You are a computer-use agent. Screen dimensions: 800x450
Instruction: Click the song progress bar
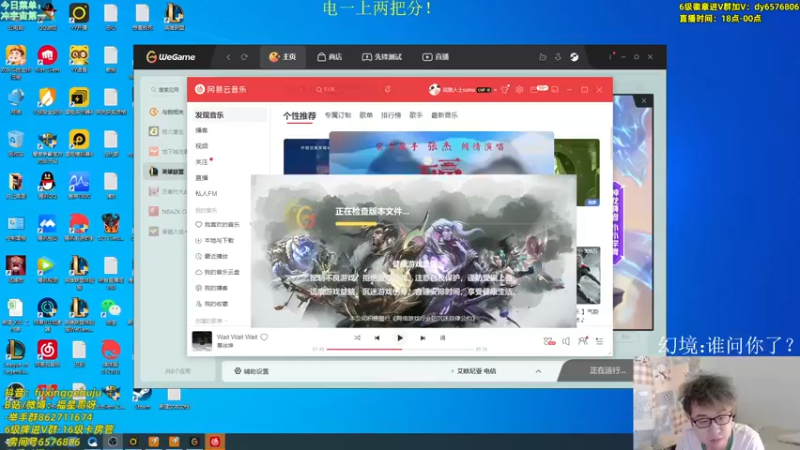[x=400, y=349]
